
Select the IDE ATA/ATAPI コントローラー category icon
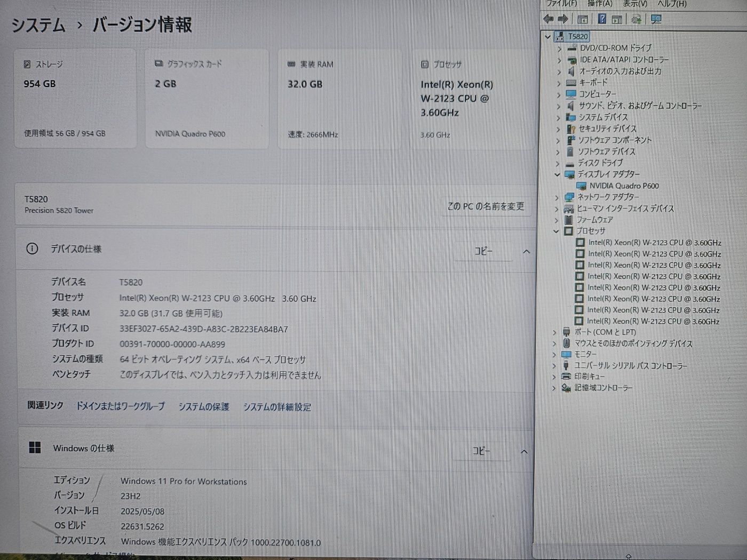coord(572,60)
